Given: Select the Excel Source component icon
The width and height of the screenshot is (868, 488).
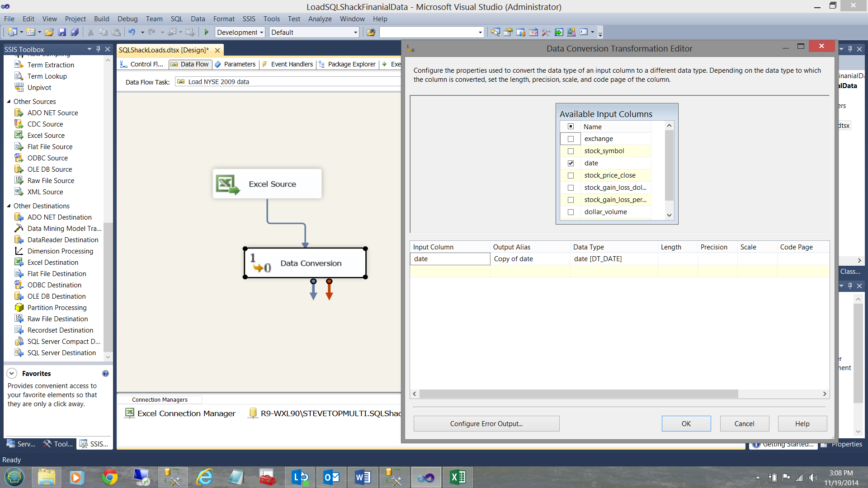Looking at the screenshot, I should [x=227, y=184].
